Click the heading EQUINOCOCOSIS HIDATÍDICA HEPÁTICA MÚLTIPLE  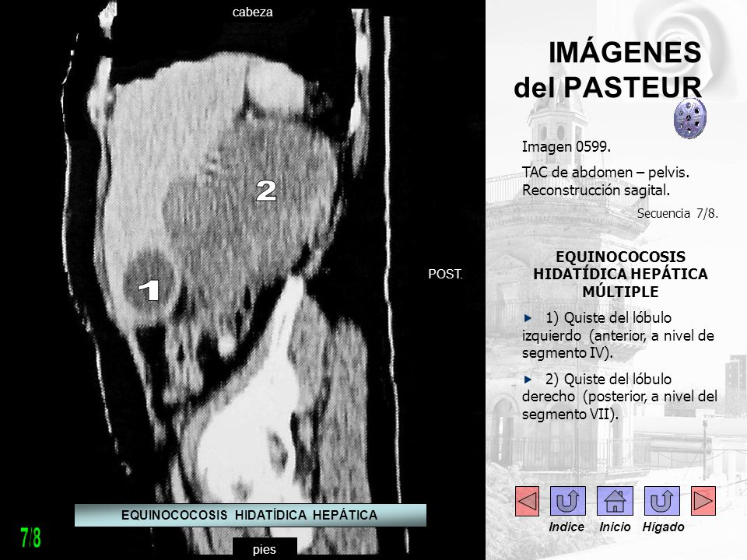click(620, 275)
